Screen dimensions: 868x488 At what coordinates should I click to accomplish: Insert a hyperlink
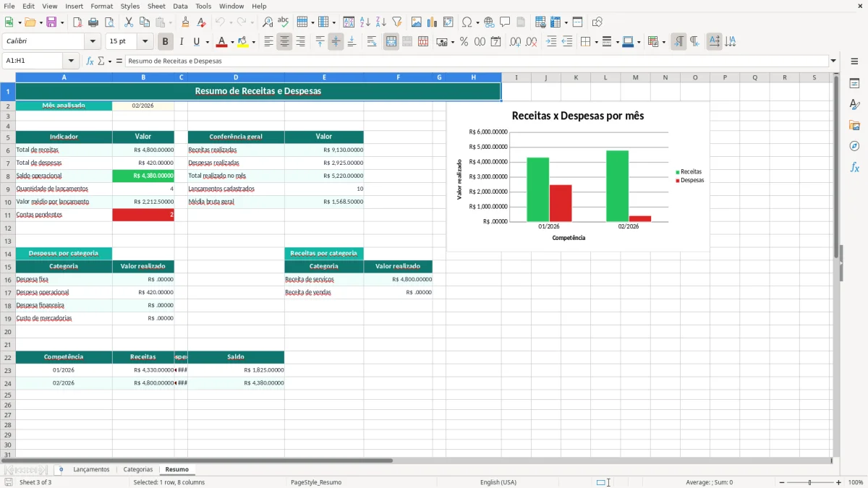[x=490, y=22]
